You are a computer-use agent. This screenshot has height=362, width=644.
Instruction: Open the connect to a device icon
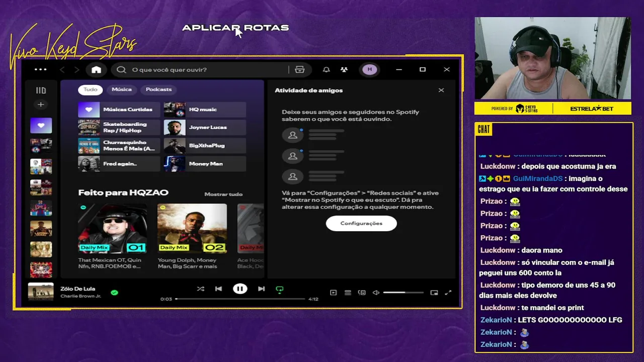click(362, 293)
